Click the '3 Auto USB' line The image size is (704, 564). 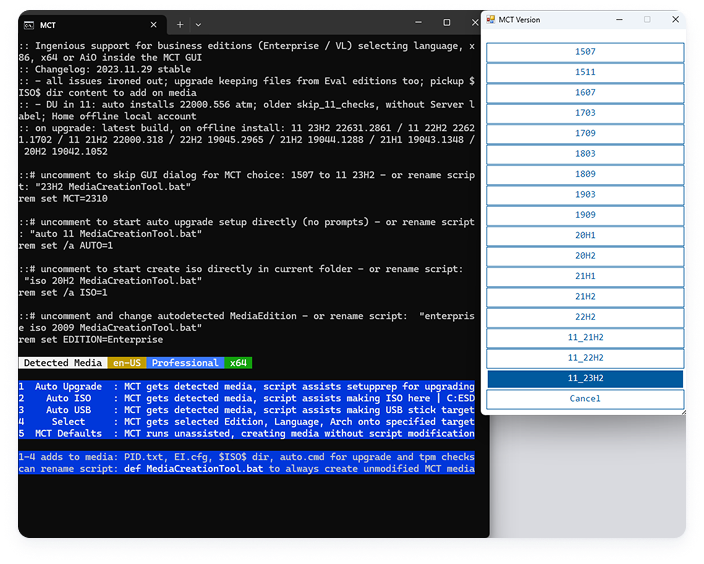click(246, 410)
